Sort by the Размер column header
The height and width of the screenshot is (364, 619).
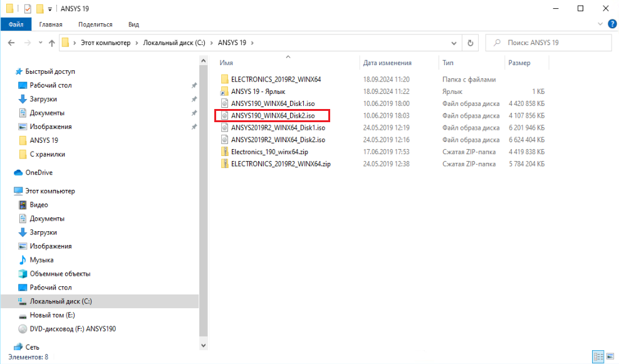tap(519, 63)
